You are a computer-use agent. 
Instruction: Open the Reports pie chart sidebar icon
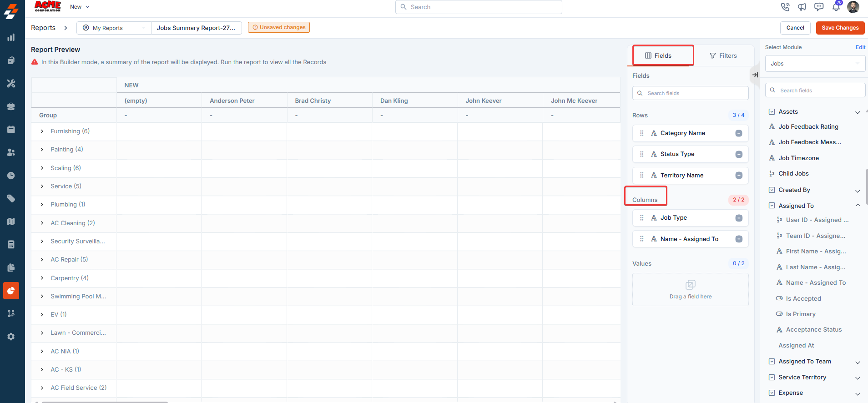click(x=11, y=291)
